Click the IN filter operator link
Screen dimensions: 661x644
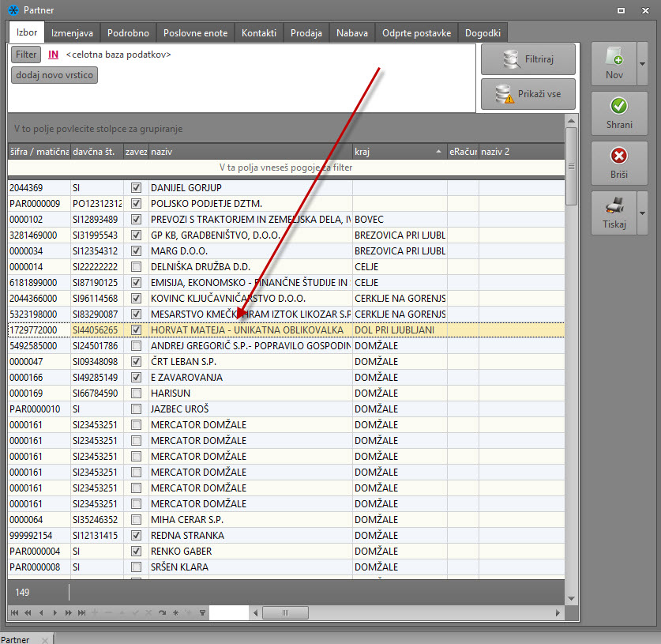tap(53, 55)
